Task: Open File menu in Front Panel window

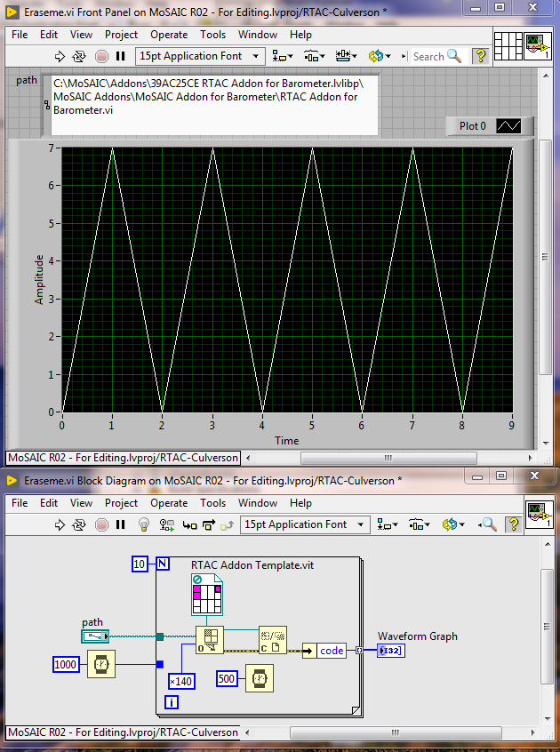Action: click(20, 35)
